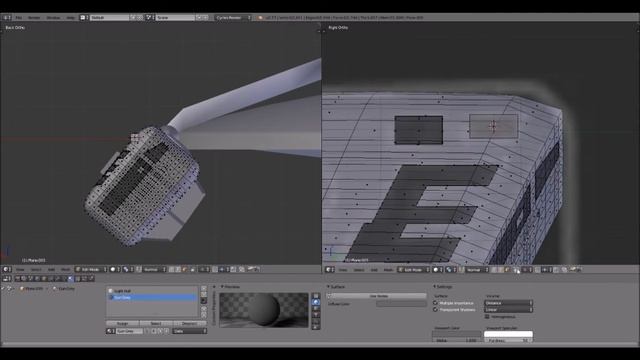
Task: Click the Alpha value slider
Action: [456, 340]
